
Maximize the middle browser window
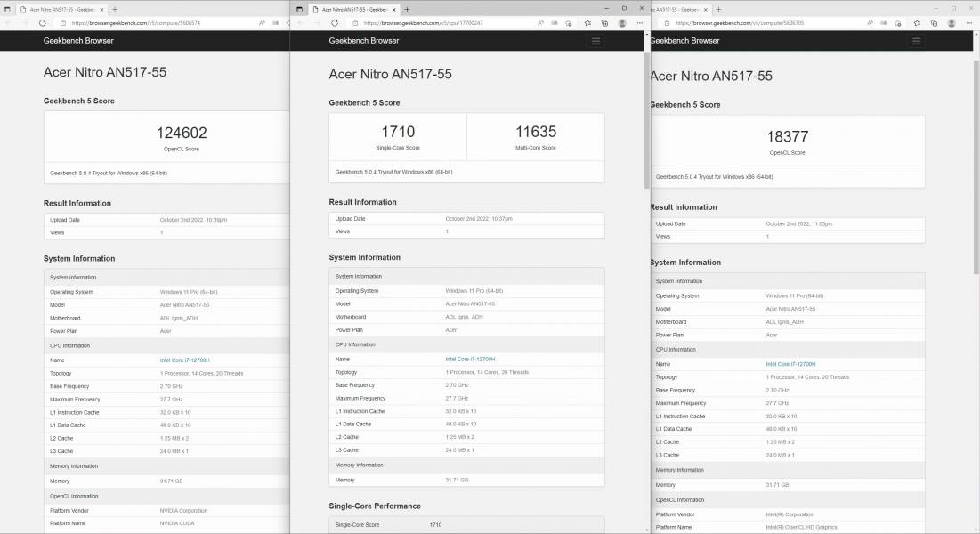pos(624,8)
